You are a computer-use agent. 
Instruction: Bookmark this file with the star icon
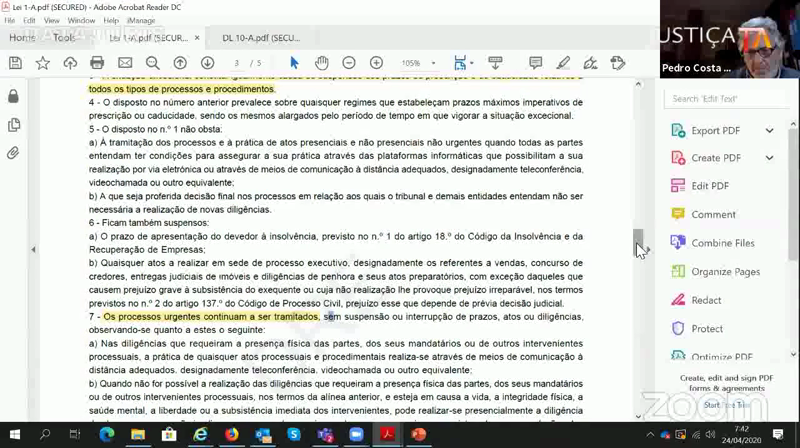point(42,63)
